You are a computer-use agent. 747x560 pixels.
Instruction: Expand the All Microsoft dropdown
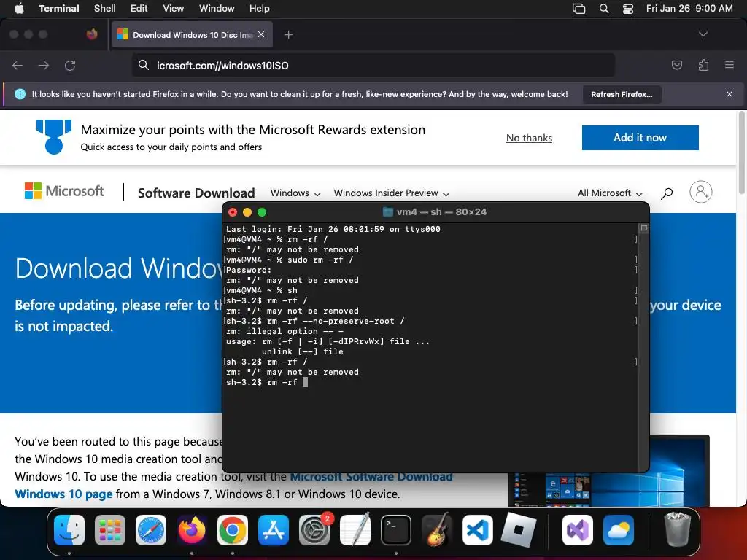610,192
